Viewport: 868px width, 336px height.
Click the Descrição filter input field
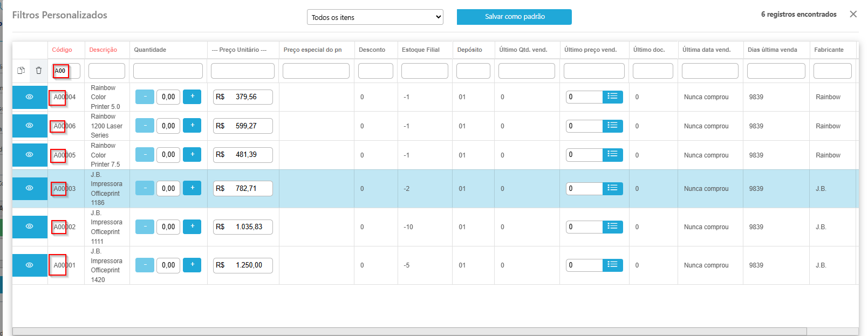pos(107,71)
